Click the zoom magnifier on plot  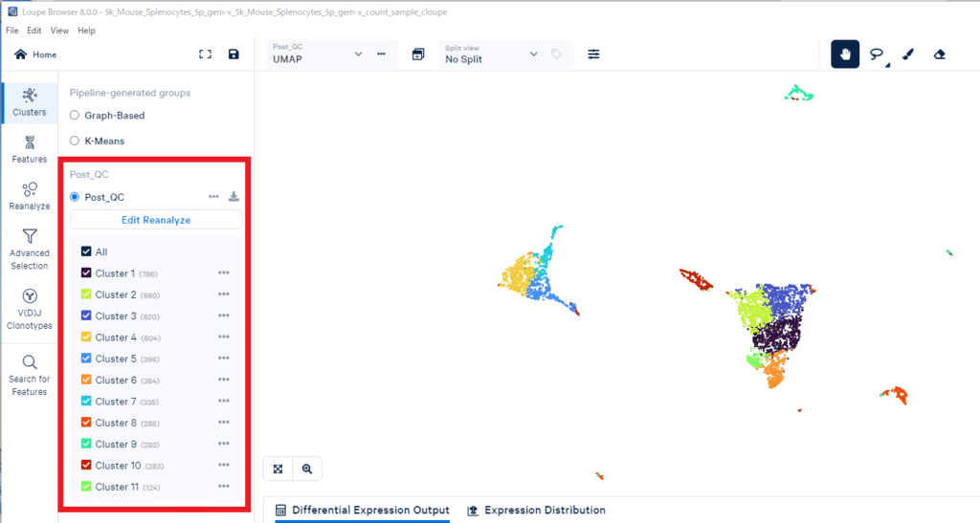pyautogui.click(x=307, y=469)
